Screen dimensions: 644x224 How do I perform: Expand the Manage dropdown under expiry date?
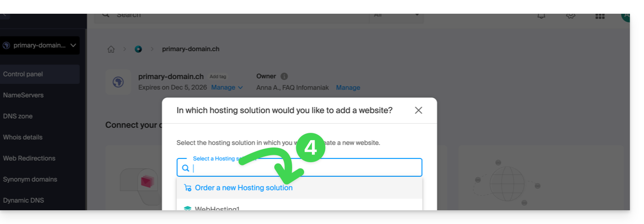227,87
